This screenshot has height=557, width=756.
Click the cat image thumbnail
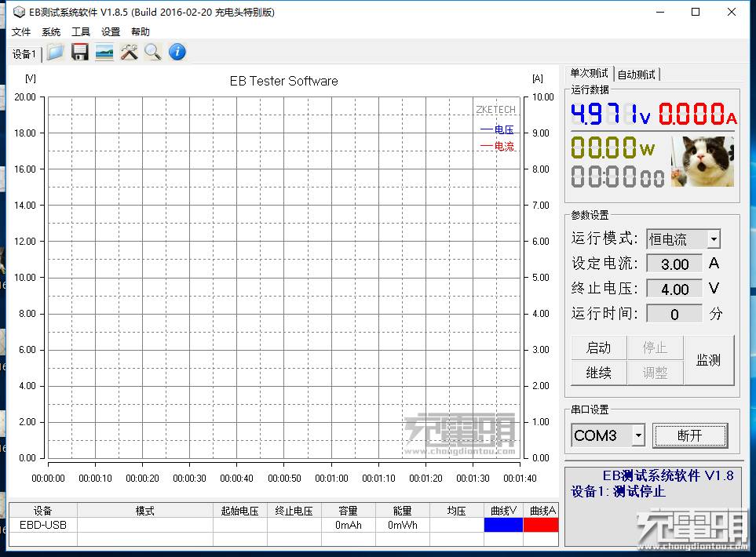click(703, 162)
